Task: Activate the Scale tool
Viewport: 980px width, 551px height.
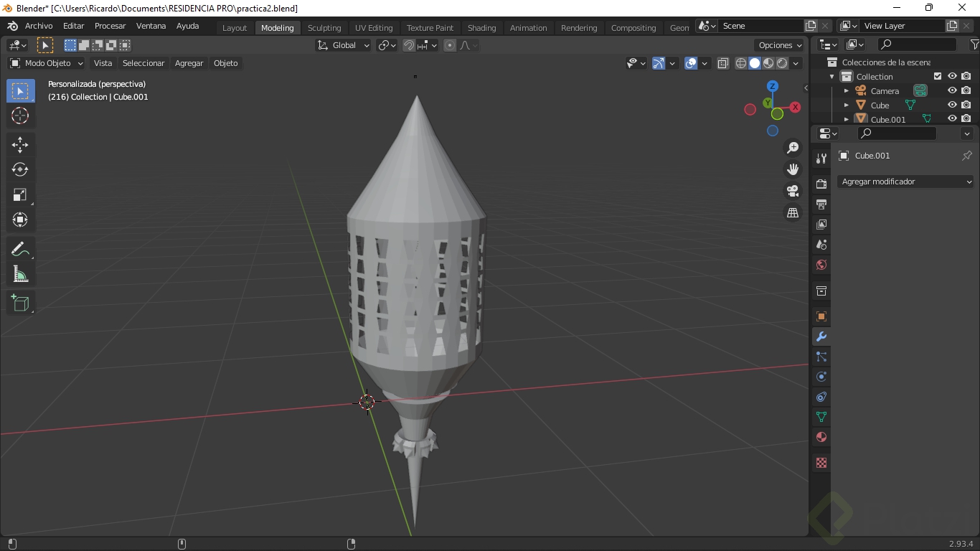Action: point(20,194)
